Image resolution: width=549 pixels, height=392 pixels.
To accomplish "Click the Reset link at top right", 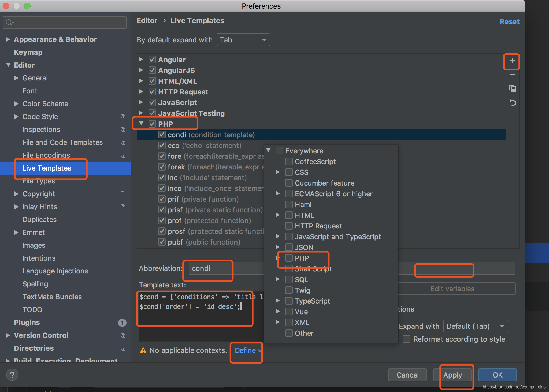I will [x=509, y=22].
